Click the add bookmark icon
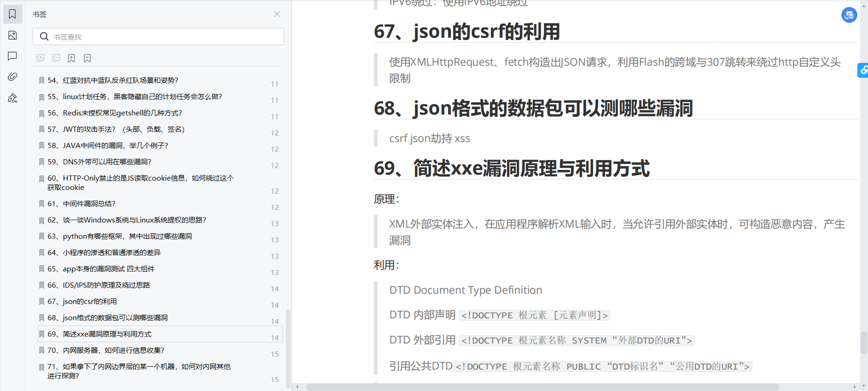Image resolution: width=868 pixels, height=391 pixels. 71,58
